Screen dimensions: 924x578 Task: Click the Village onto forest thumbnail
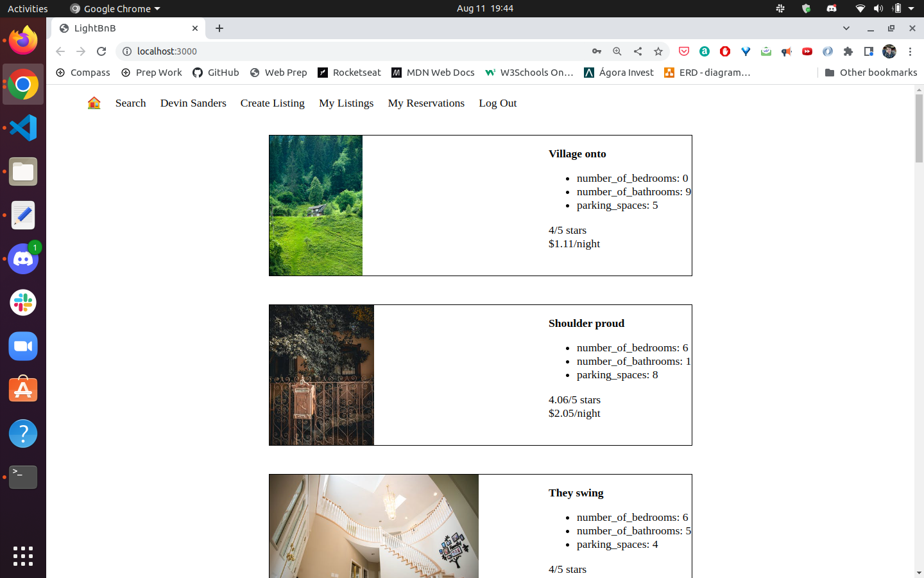(x=316, y=206)
